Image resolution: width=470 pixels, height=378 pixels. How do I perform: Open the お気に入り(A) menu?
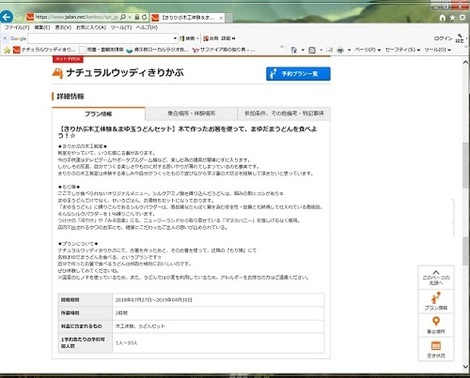pos(91,28)
